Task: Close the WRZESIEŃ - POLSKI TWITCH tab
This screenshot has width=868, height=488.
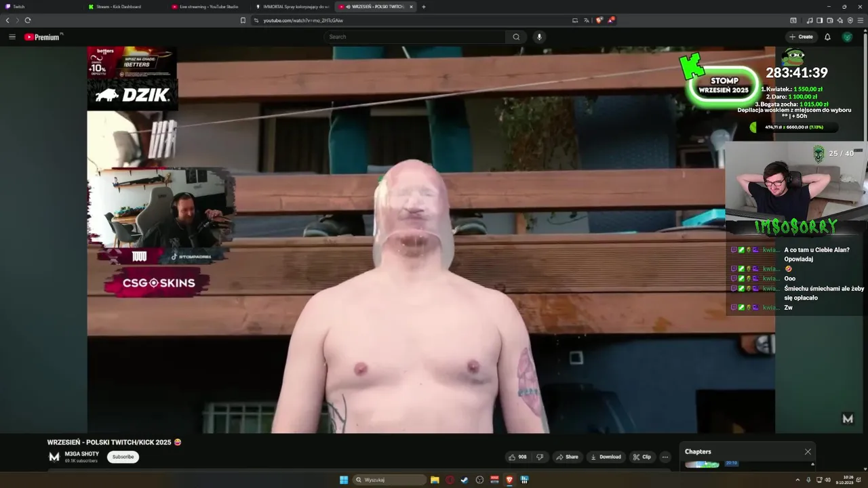Action: point(411,7)
